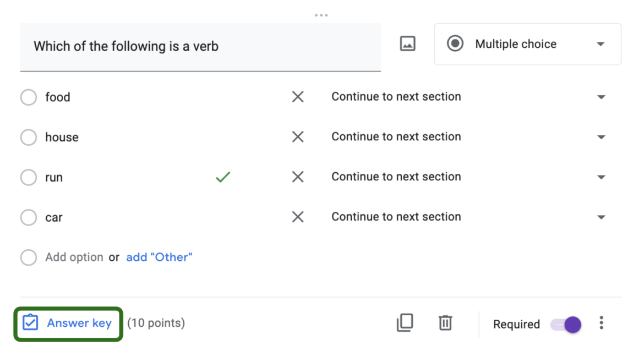Toggle the Required switch off
This screenshot has width=644, height=362.
pyautogui.click(x=566, y=325)
